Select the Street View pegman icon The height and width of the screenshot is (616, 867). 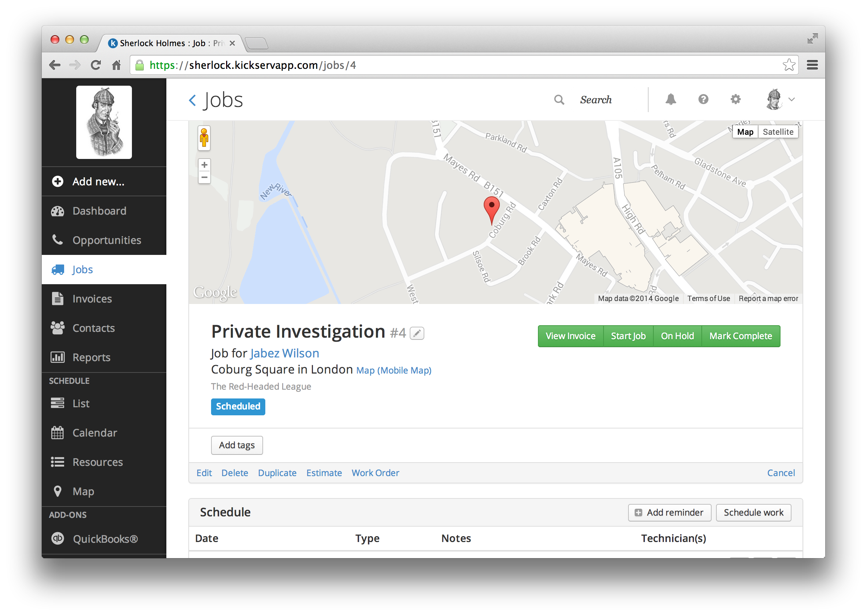[x=204, y=138]
